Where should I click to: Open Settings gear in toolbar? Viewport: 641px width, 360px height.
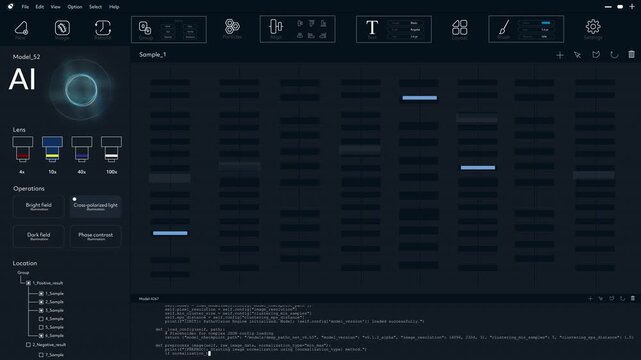593,27
